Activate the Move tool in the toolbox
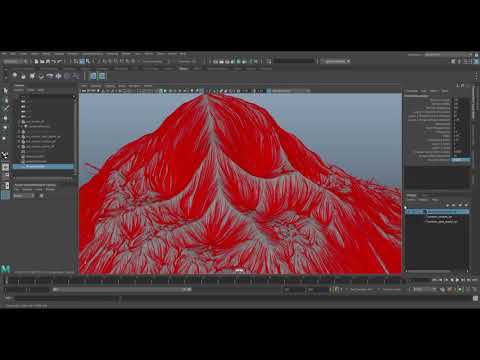This screenshot has width=480, height=360. [x=5, y=118]
